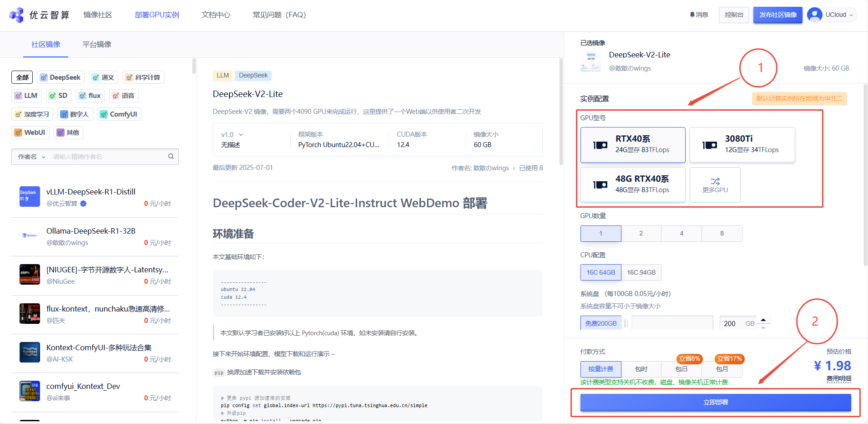The width and height of the screenshot is (868, 424).
Task: Filter by LLM tag in sidebar
Action: click(x=26, y=96)
